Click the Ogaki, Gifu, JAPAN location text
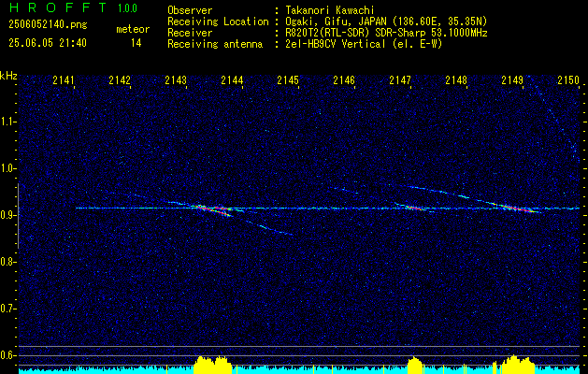This screenshot has width=588, height=374. tap(387, 22)
